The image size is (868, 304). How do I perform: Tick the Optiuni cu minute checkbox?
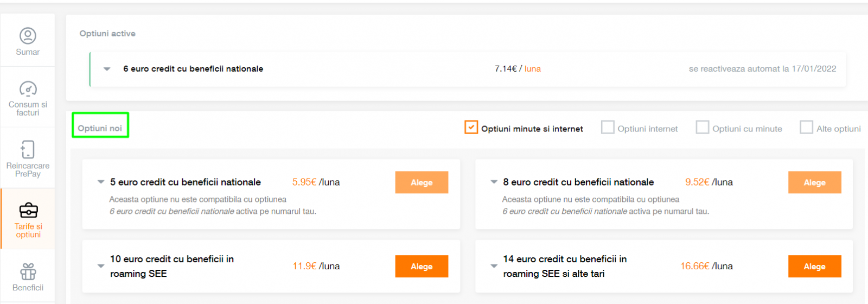[x=703, y=127]
